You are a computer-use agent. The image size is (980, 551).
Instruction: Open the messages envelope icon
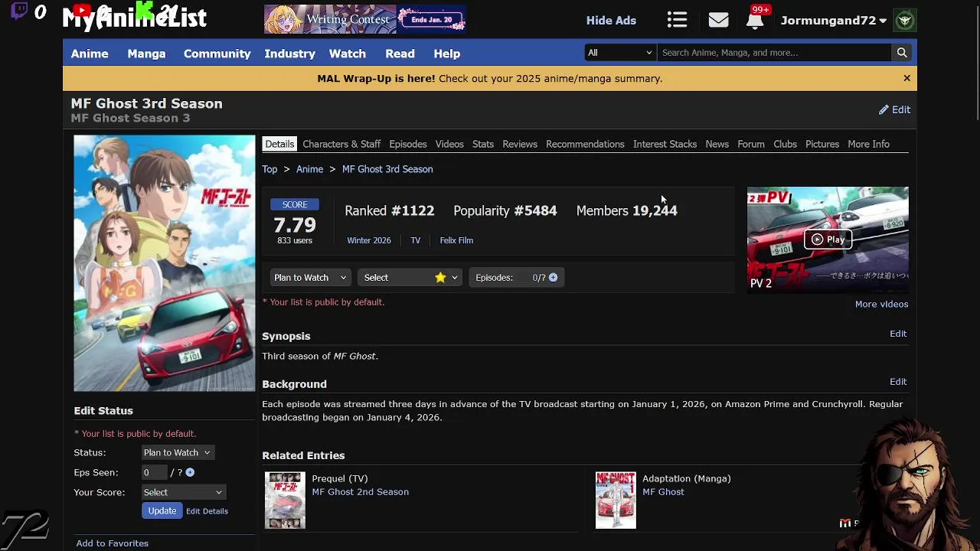point(718,21)
